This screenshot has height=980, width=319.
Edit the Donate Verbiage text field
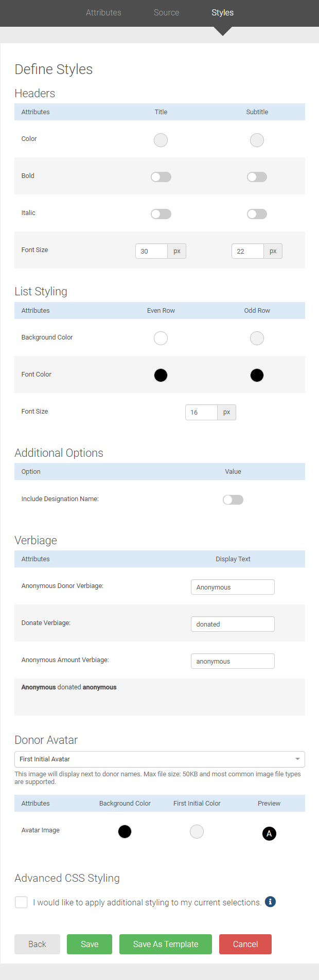(233, 624)
